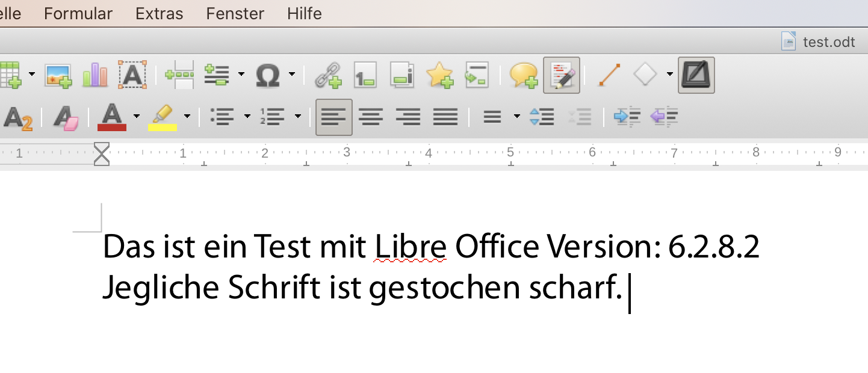Clear direct formatting
Viewport: 868px width, 373px height.
coord(66,117)
